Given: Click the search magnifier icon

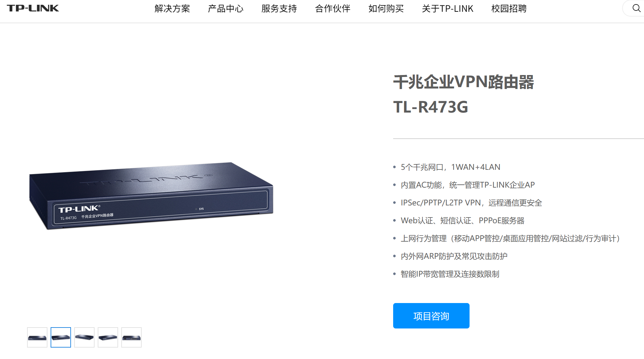Looking at the screenshot, I should tap(636, 8).
